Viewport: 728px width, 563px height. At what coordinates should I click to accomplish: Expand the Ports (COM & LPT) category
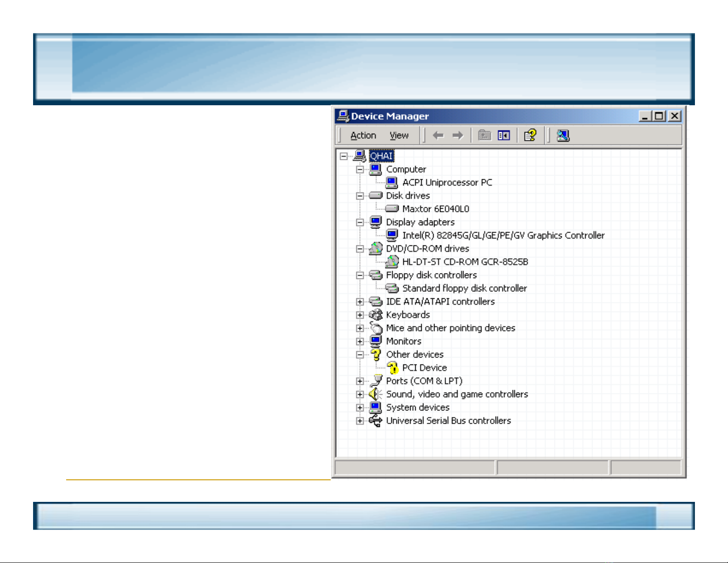pos(360,381)
